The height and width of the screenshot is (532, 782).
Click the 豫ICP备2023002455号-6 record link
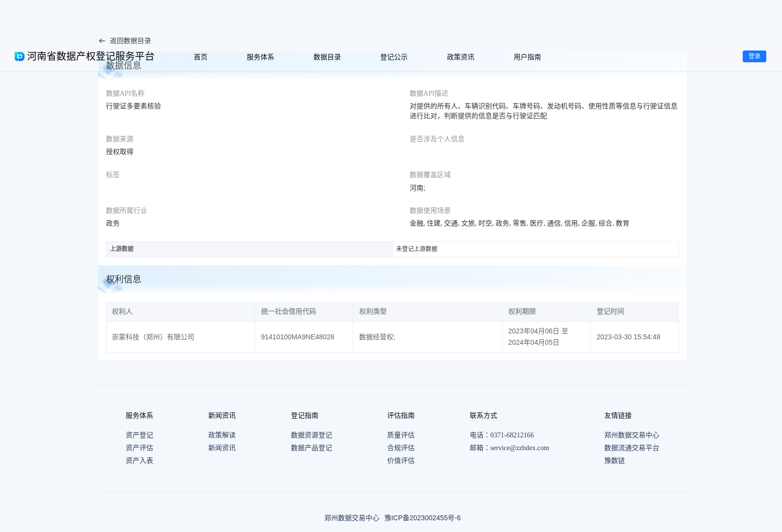click(x=422, y=518)
